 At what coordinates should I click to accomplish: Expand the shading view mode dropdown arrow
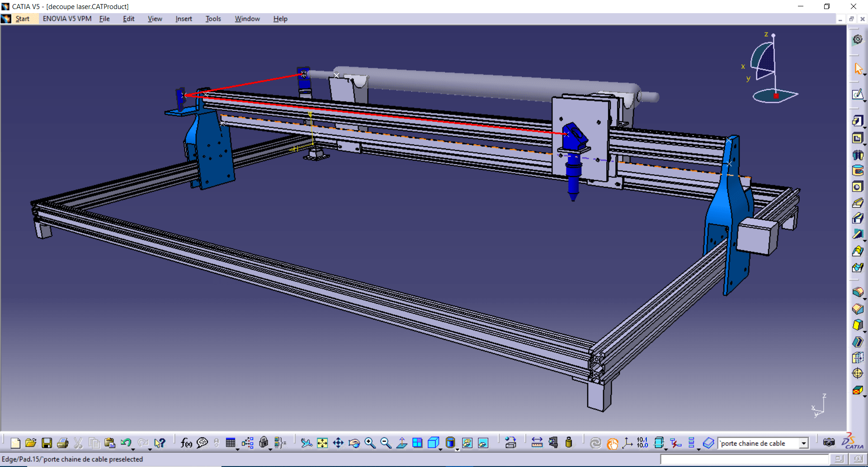click(457, 449)
